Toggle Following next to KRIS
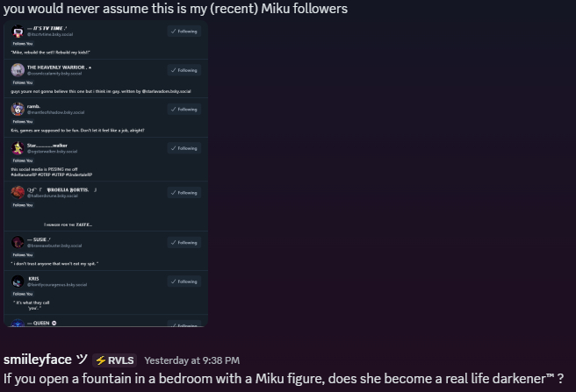Viewport: 576px width, 392px height. coord(184,282)
